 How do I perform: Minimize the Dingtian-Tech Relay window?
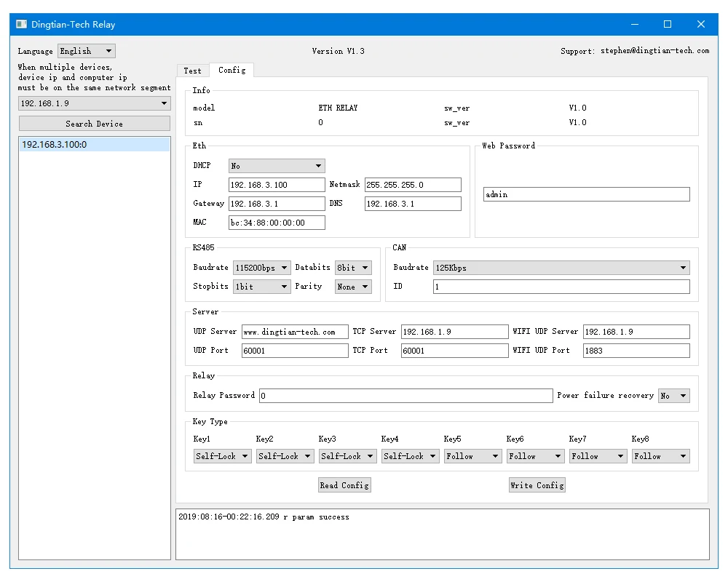633,24
